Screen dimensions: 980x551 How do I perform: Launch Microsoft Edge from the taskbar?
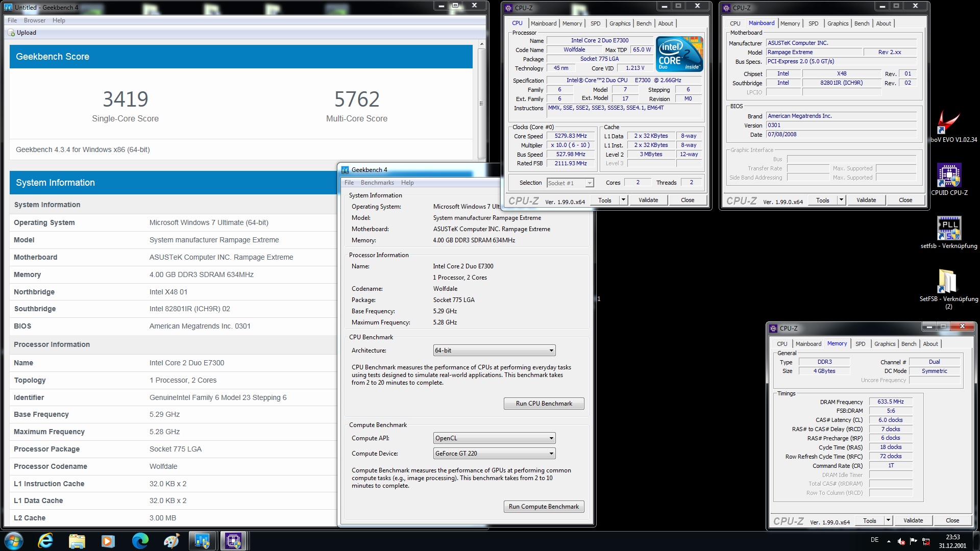click(x=140, y=541)
